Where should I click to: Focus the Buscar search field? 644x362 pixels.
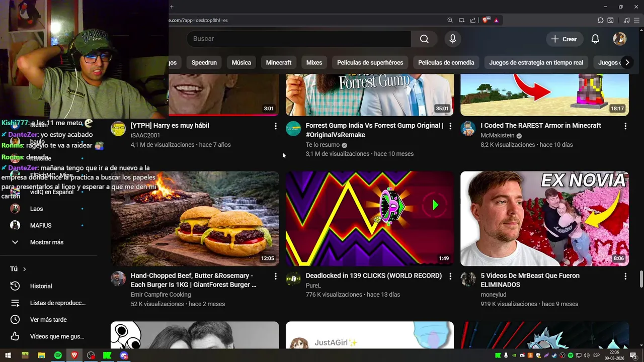[299, 39]
